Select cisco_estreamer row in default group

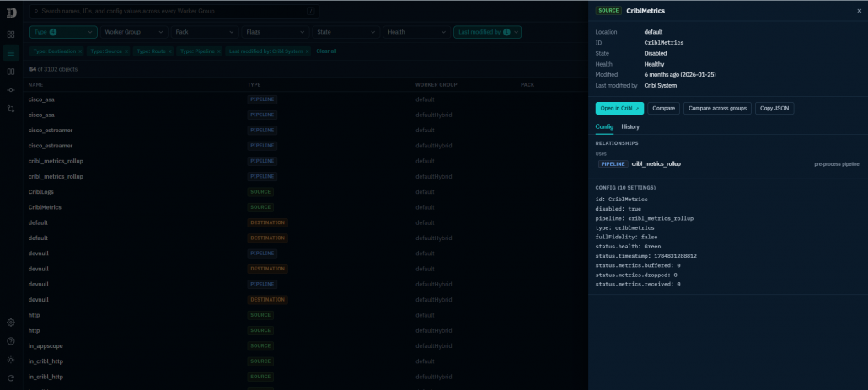coord(306,131)
